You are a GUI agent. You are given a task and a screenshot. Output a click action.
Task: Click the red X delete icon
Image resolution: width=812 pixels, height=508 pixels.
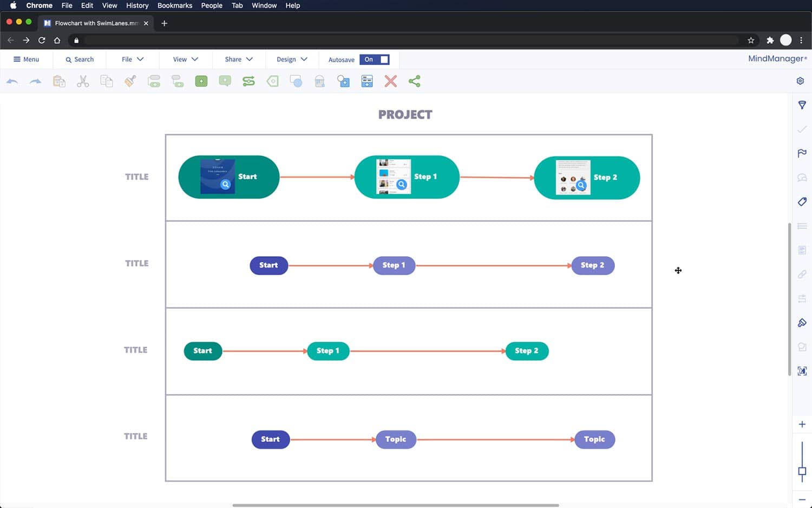click(390, 81)
